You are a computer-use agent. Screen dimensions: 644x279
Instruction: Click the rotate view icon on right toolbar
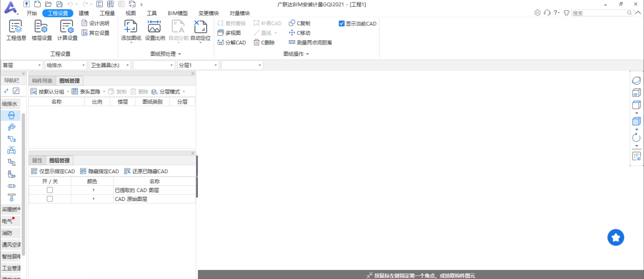coord(636,137)
